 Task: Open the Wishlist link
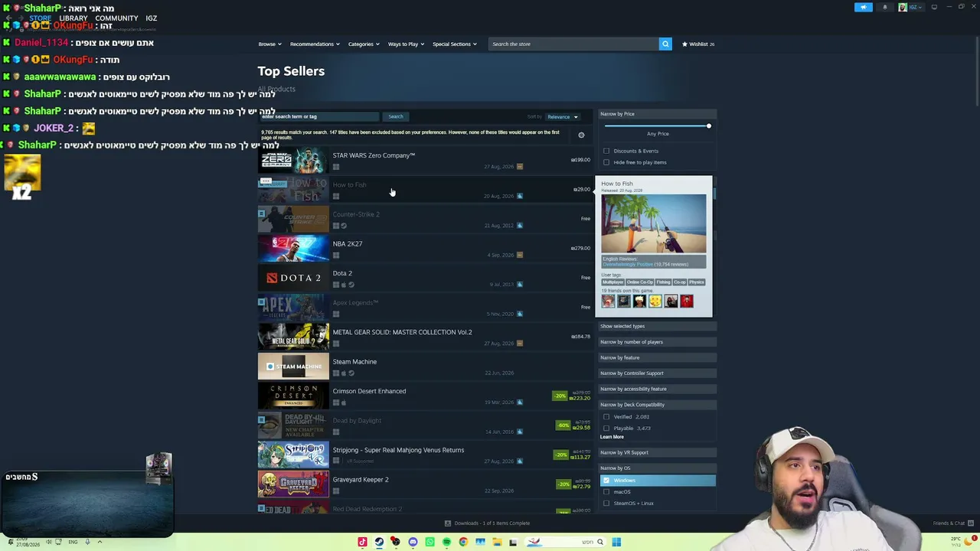[698, 44]
